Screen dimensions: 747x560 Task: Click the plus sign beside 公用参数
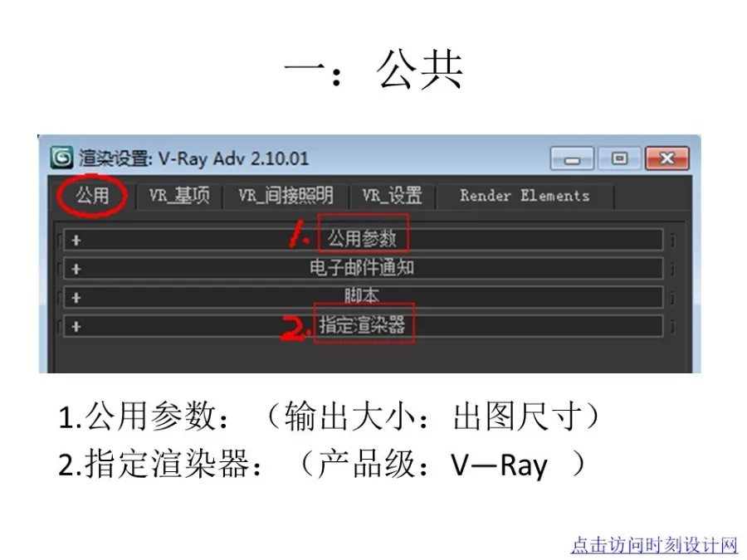point(75,238)
